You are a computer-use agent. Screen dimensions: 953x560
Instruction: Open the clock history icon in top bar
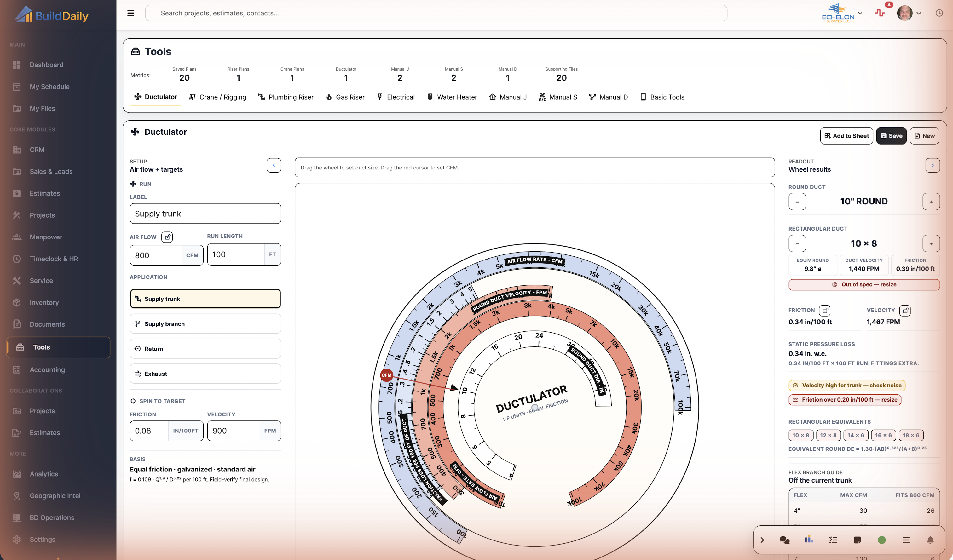pyautogui.click(x=939, y=13)
